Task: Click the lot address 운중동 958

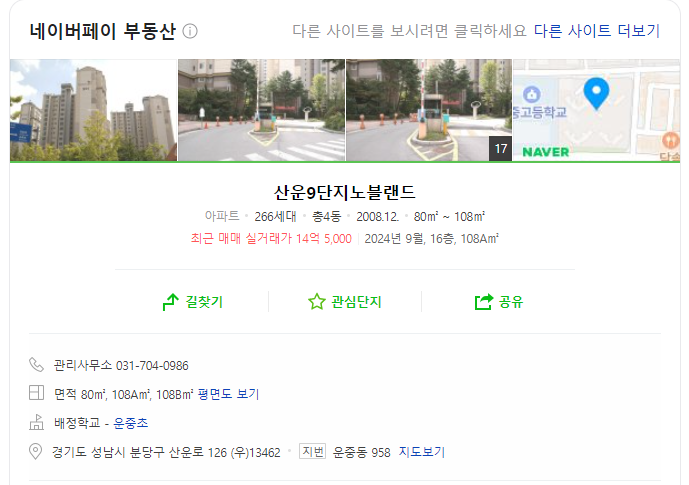Action: [362, 452]
